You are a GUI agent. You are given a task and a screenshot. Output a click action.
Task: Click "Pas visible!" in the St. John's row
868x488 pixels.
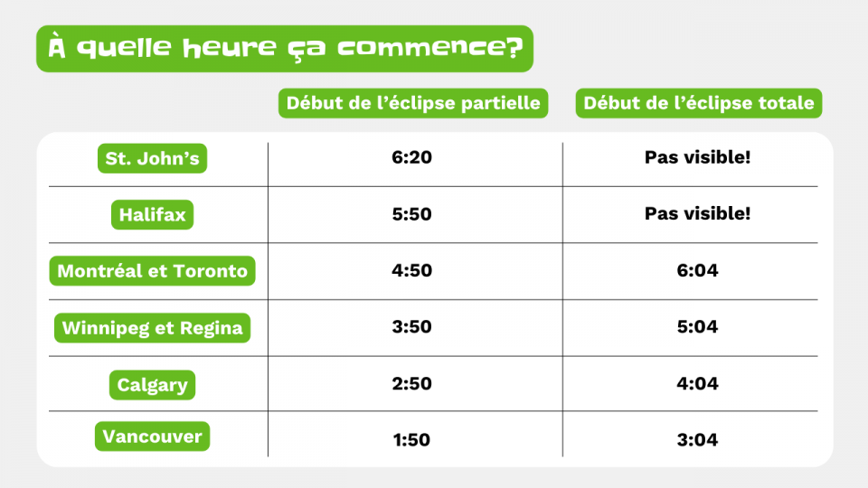click(698, 158)
